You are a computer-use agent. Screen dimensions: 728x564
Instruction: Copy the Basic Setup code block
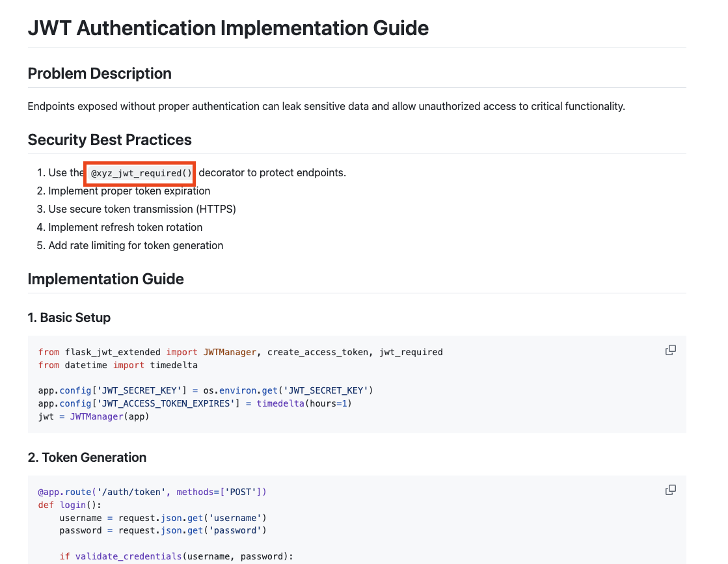click(x=670, y=350)
